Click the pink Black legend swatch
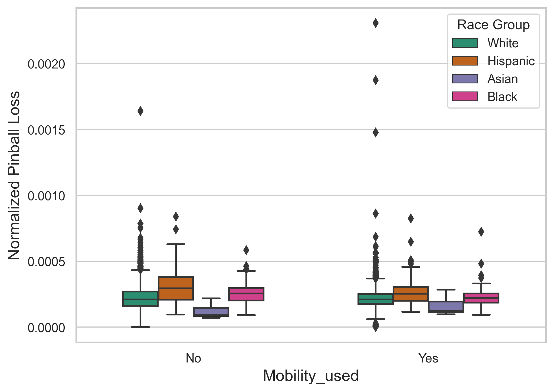 [x=465, y=97]
